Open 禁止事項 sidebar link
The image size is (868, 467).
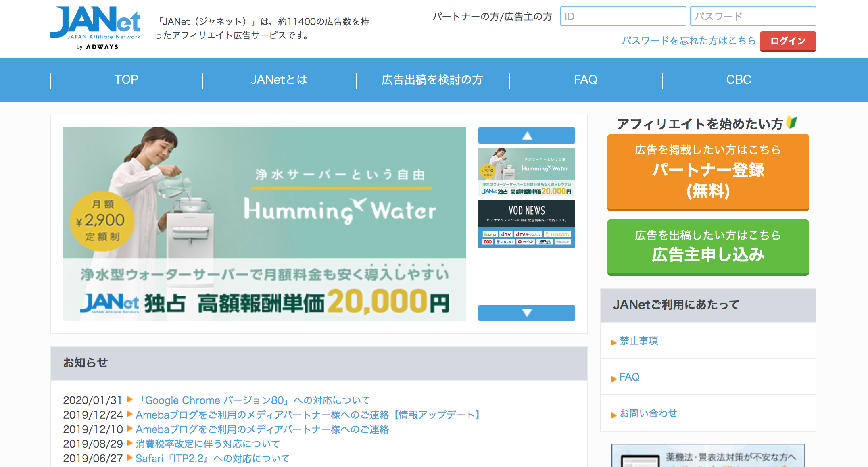(x=638, y=341)
